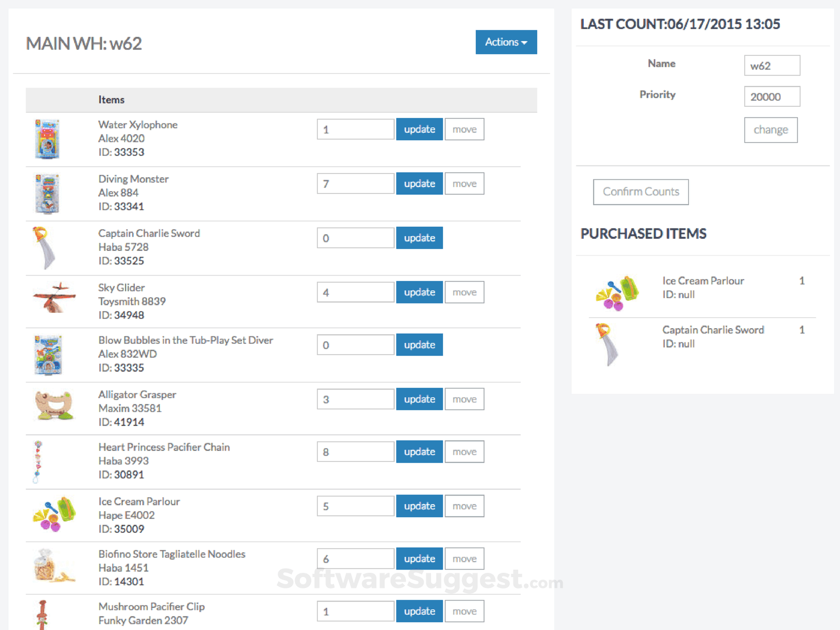Move the Diving Monster item
Image resolution: width=840 pixels, height=630 pixels.
click(x=464, y=184)
